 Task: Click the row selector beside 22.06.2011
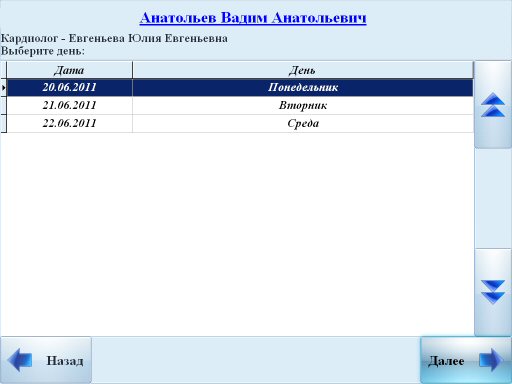[4, 124]
